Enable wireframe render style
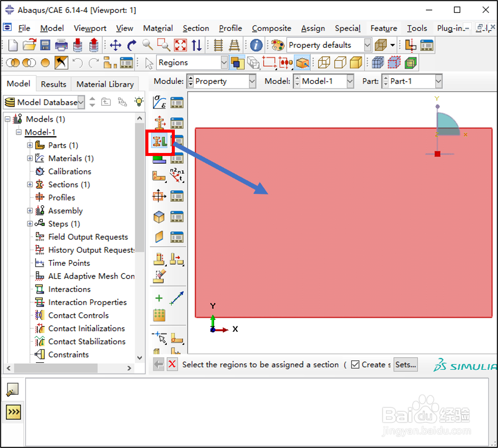This screenshot has width=498, height=448. (x=324, y=63)
